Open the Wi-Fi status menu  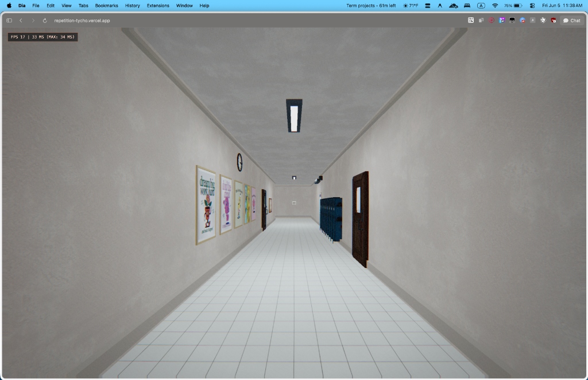(495, 6)
